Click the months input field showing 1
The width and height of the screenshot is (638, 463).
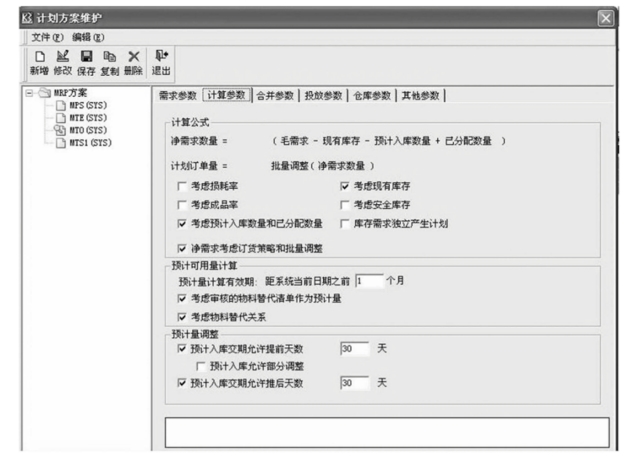(x=369, y=281)
